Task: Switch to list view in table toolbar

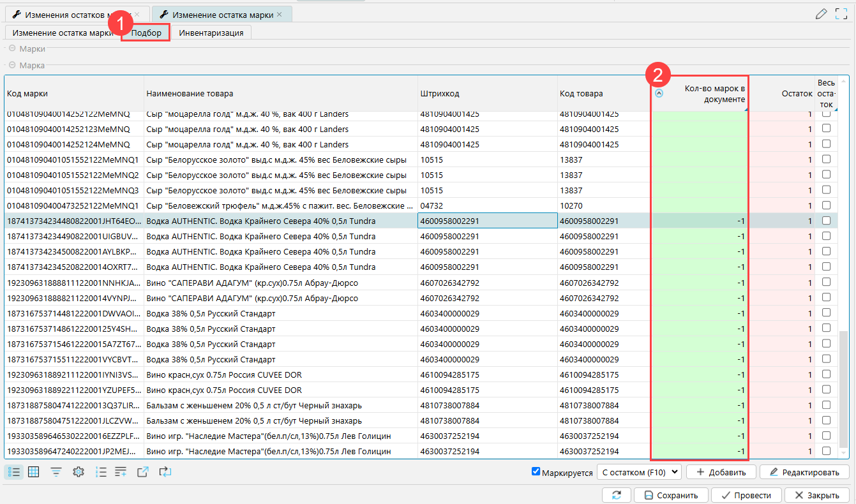Action: tap(14, 472)
